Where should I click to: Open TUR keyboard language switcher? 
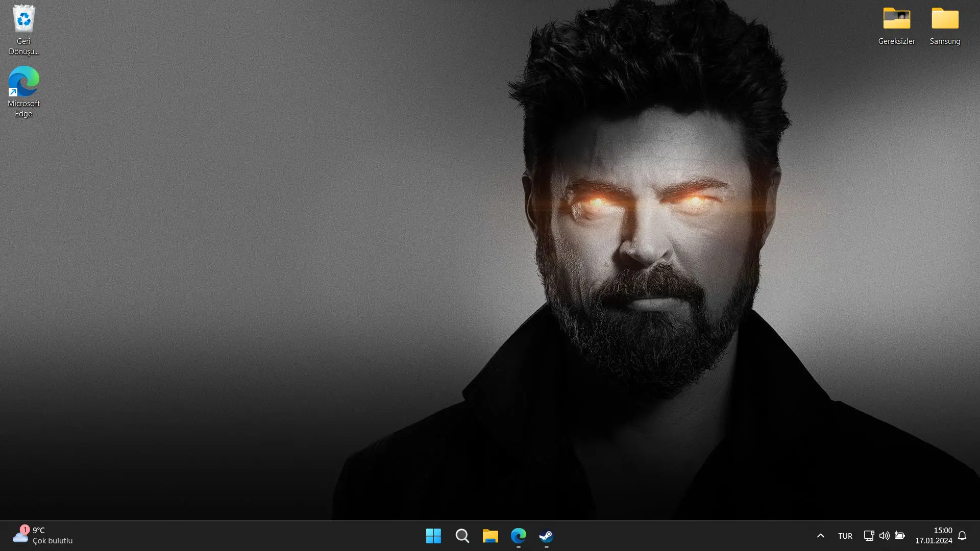click(x=845, y=536)
